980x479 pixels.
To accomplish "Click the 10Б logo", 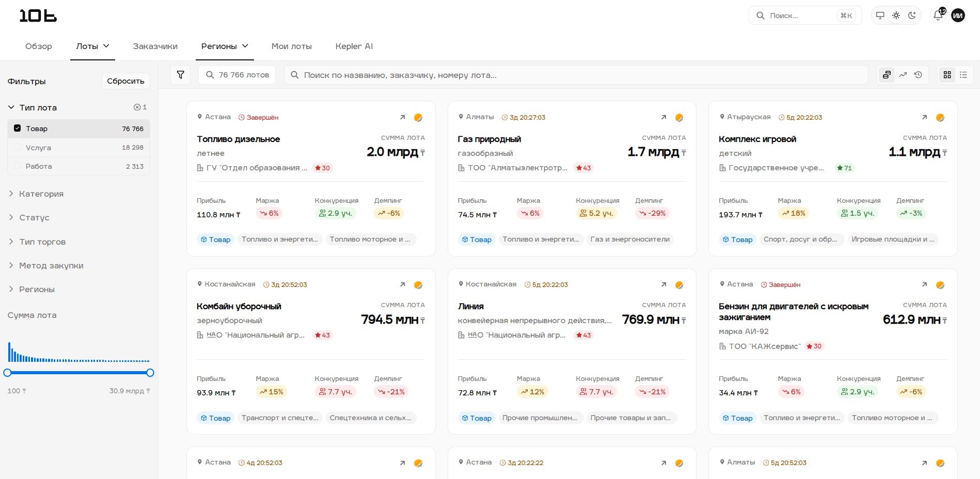I will [38, 15].
